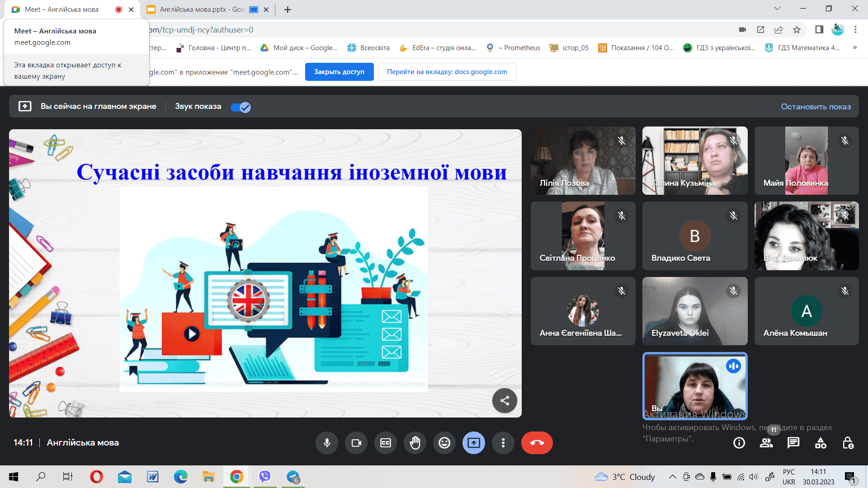Open more options three-dot menu in Meet

click(503, 443)
